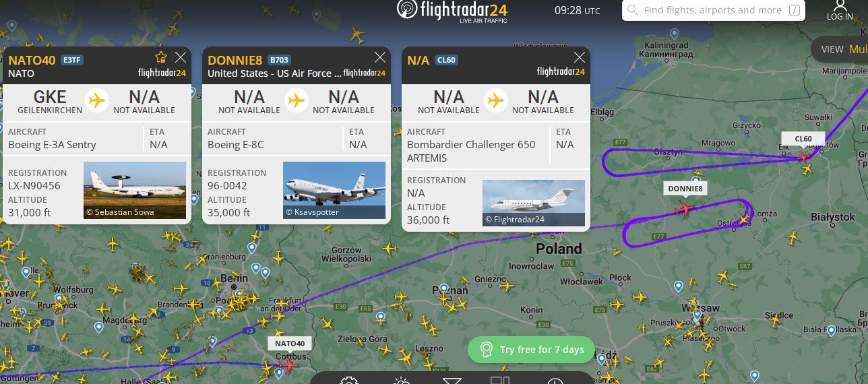Open the NATO40 E-3A Sentry photo
This screenshot has width=868, height=384.
135,191
